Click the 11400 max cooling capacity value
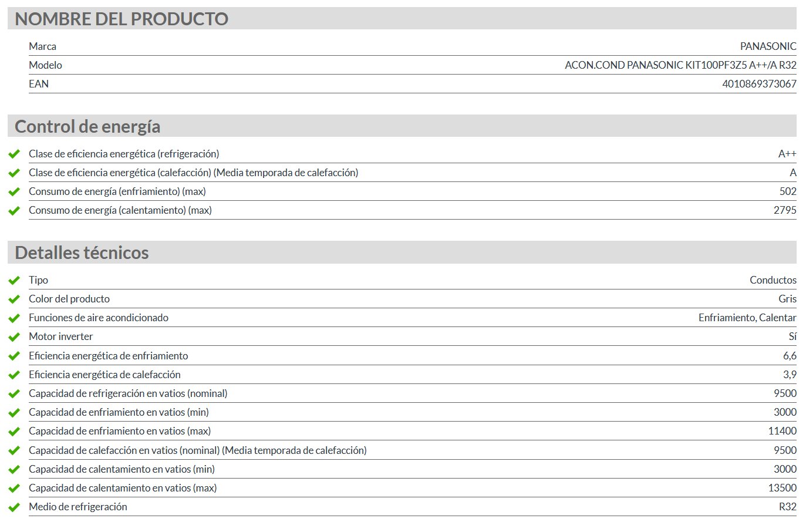This screenshot has width=806, height=532. point(783,431)
